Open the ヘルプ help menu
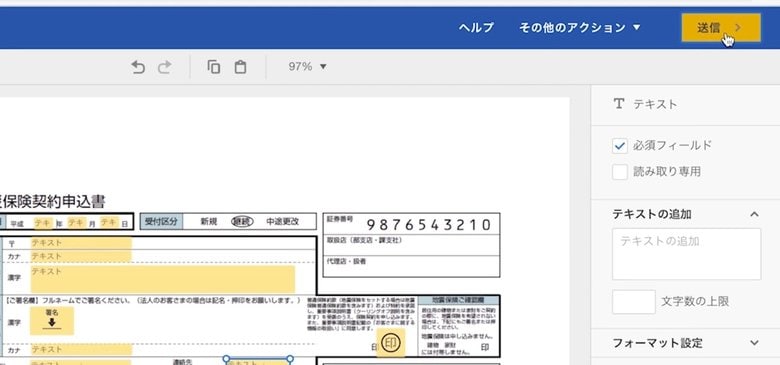The image size is (780, 365). [476, 27]
